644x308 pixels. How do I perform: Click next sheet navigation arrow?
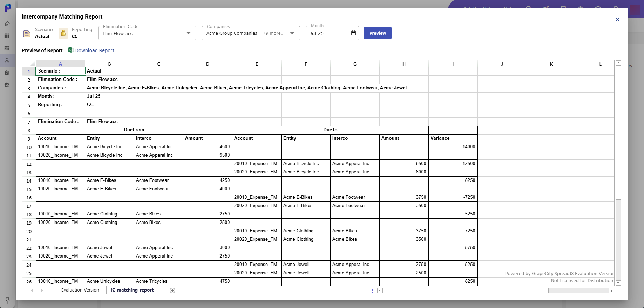(x=42, y=290)
